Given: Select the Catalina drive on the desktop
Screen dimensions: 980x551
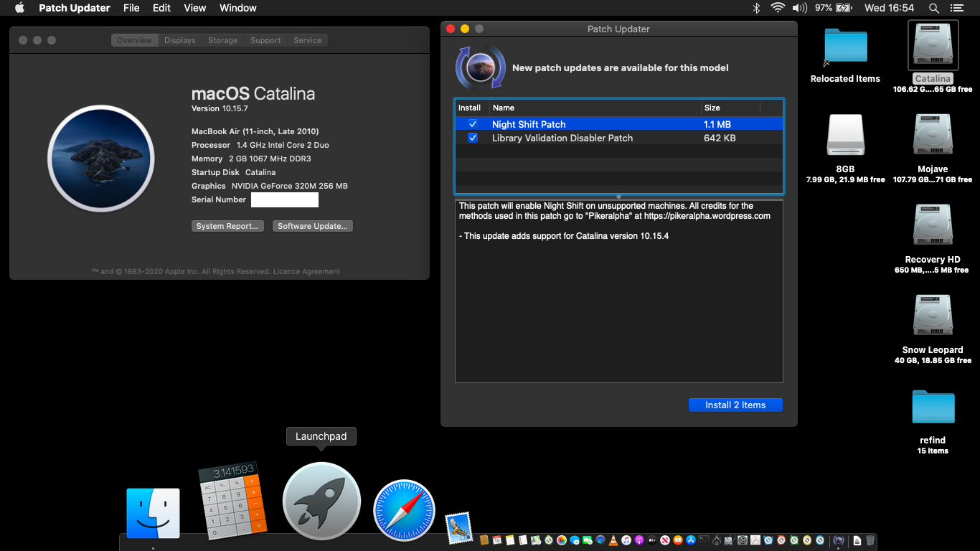Looking at the screenshot, I should tap(933, 46).
